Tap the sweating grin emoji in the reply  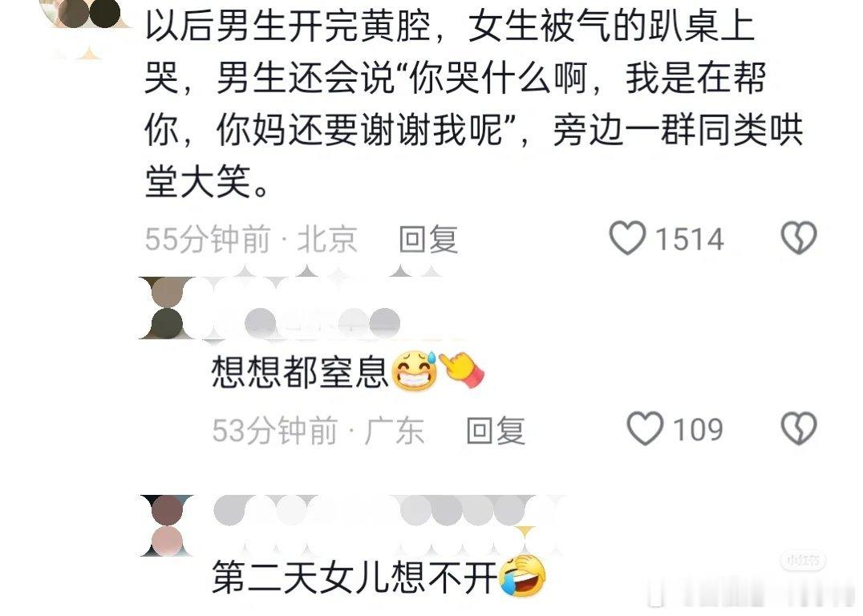pos(415,371)
